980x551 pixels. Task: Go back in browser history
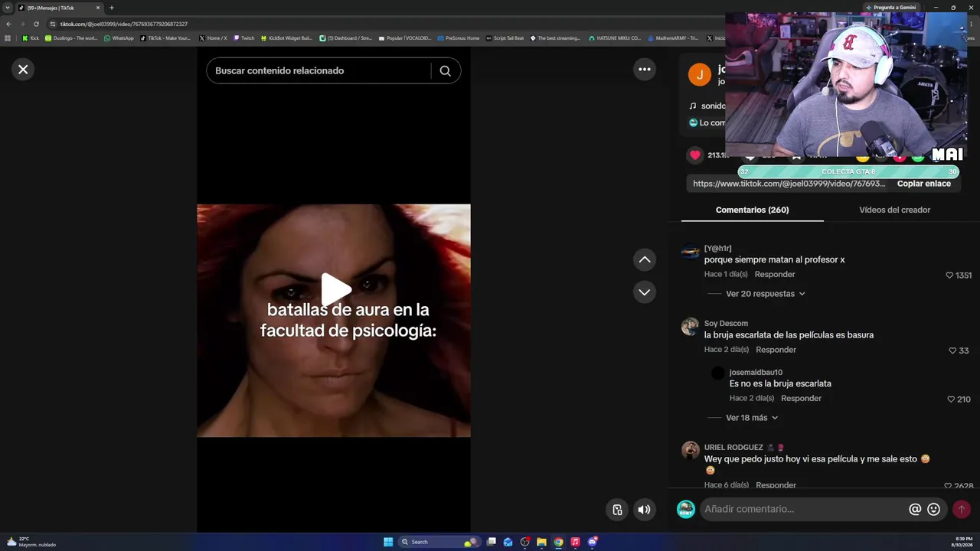(x=8, y=24)
